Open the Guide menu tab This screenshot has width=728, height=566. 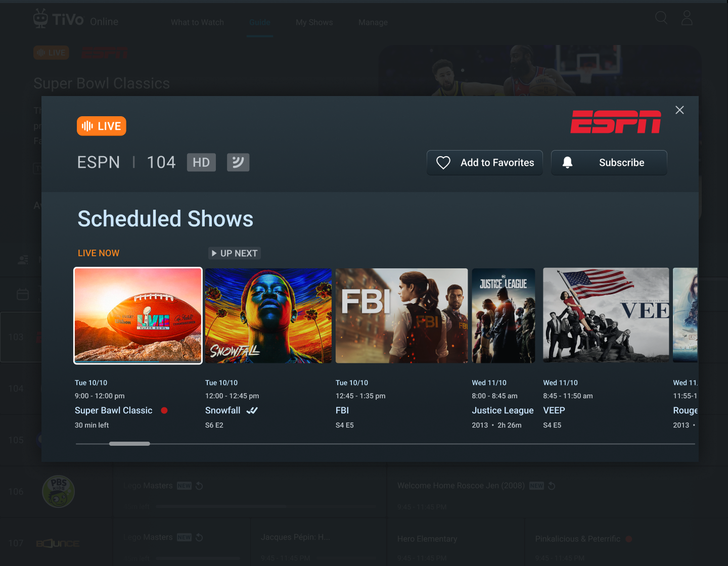tap(260, 22)
